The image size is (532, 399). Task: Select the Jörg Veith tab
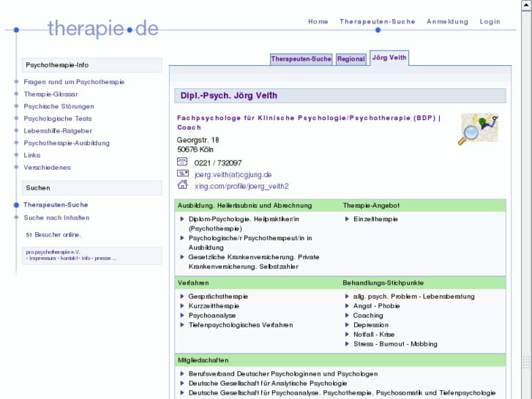[x=389, y=58]
